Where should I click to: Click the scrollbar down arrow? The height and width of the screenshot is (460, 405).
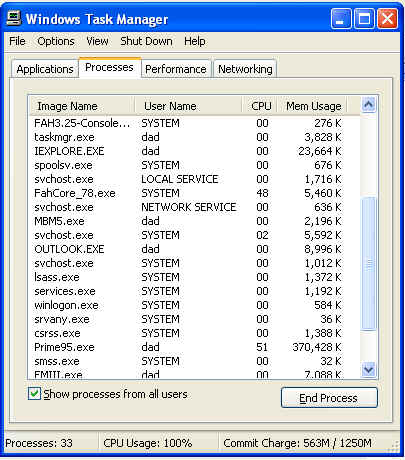[x=368, y=370]
